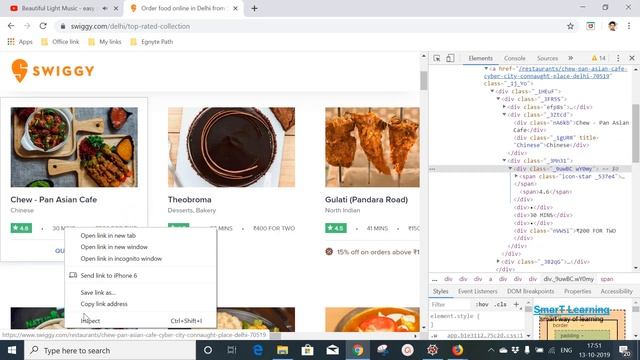Open Microsoft Store from taskbar
This screenshot has height=360, width=640.
[307, 350]
